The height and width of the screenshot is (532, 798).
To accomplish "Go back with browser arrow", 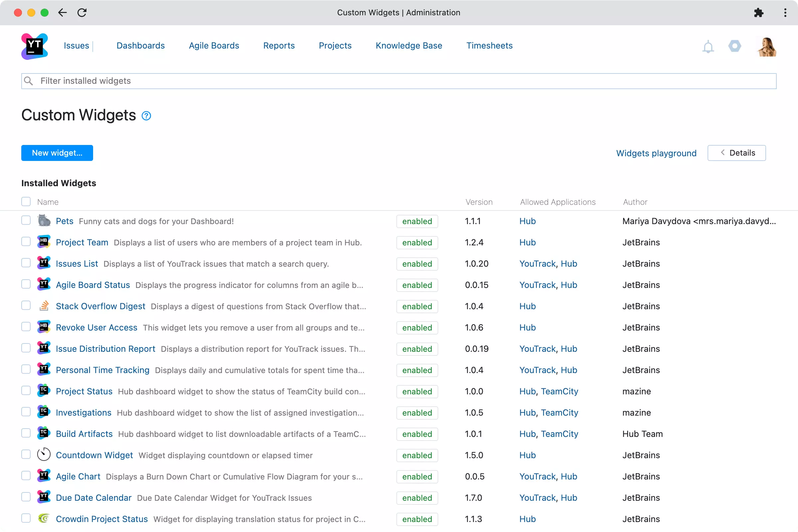I will pos(63,13).
